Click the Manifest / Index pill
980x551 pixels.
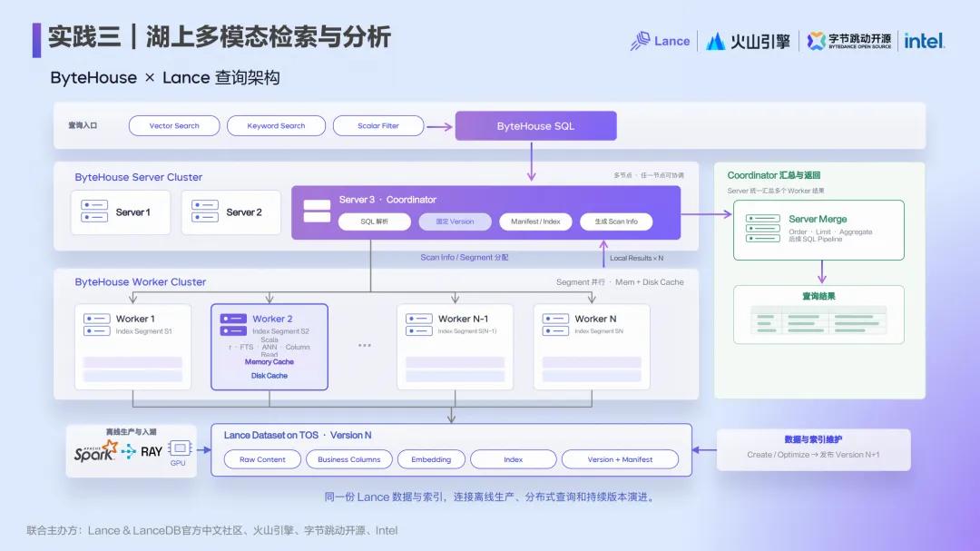point(535,221)
